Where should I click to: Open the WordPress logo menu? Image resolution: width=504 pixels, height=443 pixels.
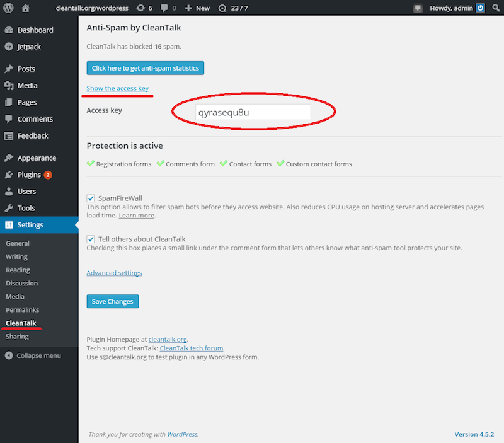point(8,8)
